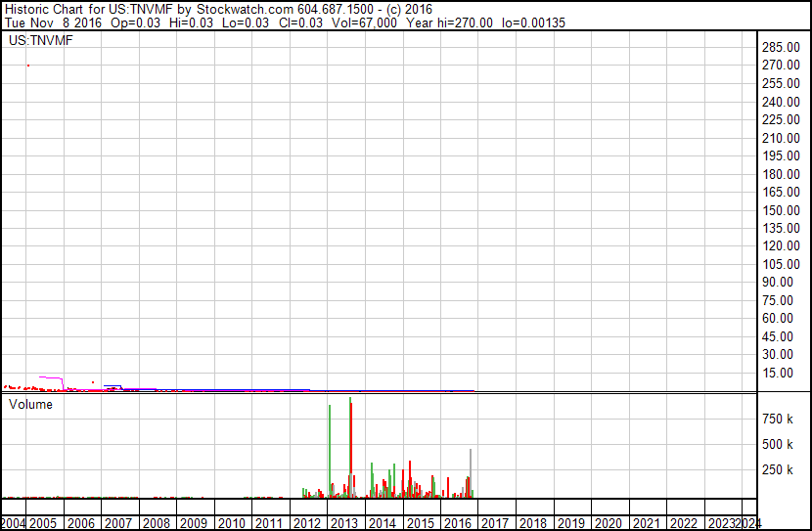Screen dimensions: 812x531
Task: Click the 2010 year label
Action: click(232, 523)
